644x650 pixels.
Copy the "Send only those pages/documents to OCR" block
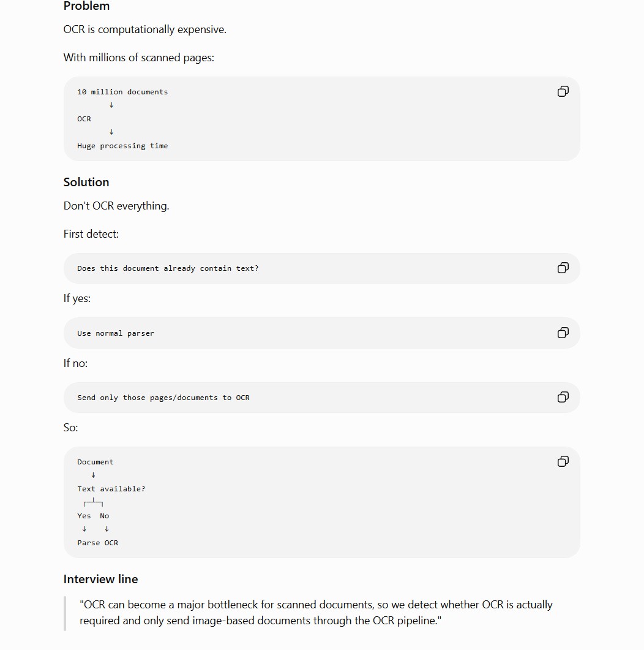click(563, 397)
